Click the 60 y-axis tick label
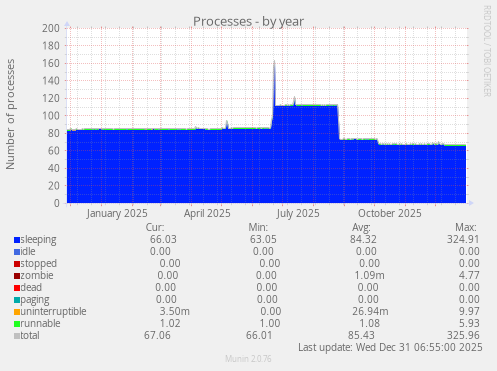Image resolution: width=497 pixels, height=371 pixels. tap(53, 151)
